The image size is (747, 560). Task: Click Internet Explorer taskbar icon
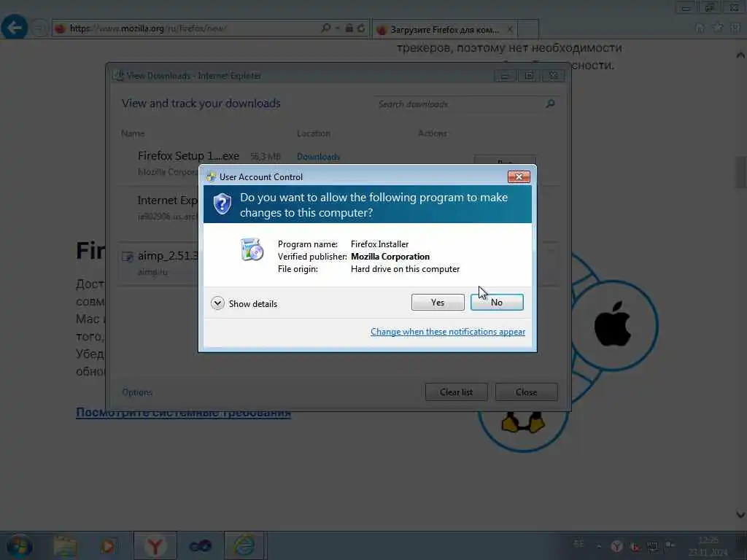point(244,545)
